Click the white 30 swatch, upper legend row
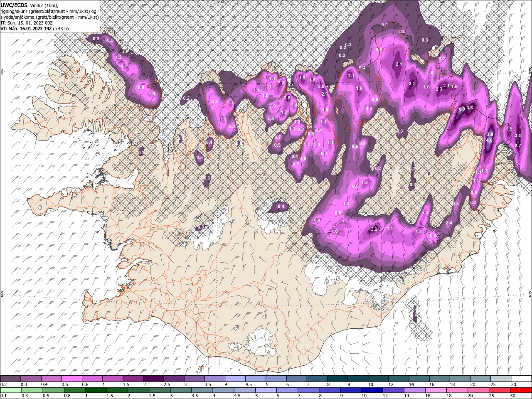532x399 pixels. click(x=521, y=379)
